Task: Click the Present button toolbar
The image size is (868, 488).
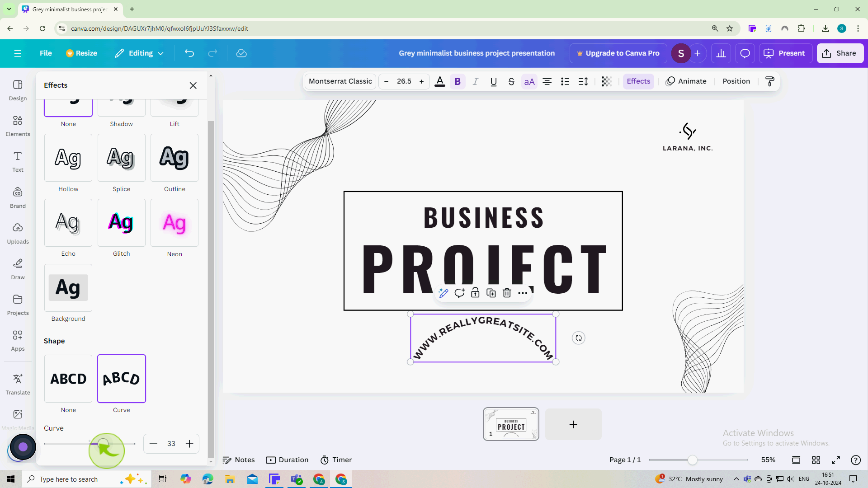Action: [786, 53]
